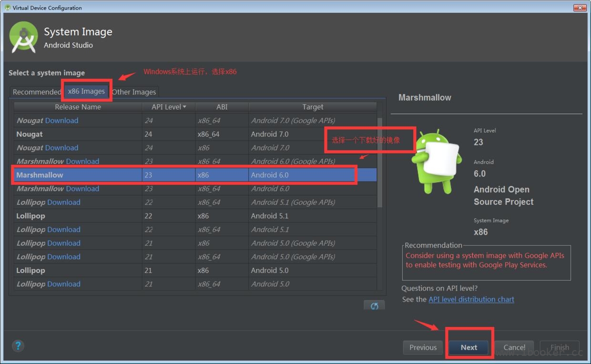Viewport: 591px width, 364px height.
Task: Close the Virtual Device Configuration window
Action: (x=580, y=7)
